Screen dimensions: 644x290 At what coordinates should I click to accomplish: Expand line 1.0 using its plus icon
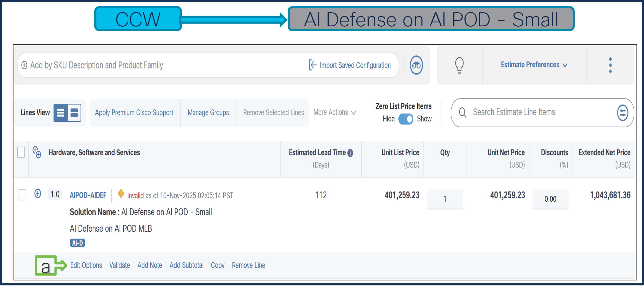[38, 194]
